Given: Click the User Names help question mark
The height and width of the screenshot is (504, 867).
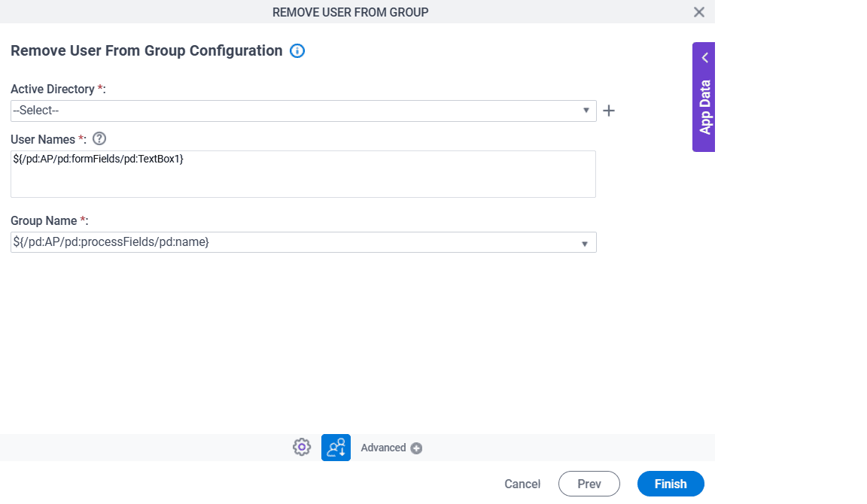Looking at the screenshot, I should coord(99,138).
